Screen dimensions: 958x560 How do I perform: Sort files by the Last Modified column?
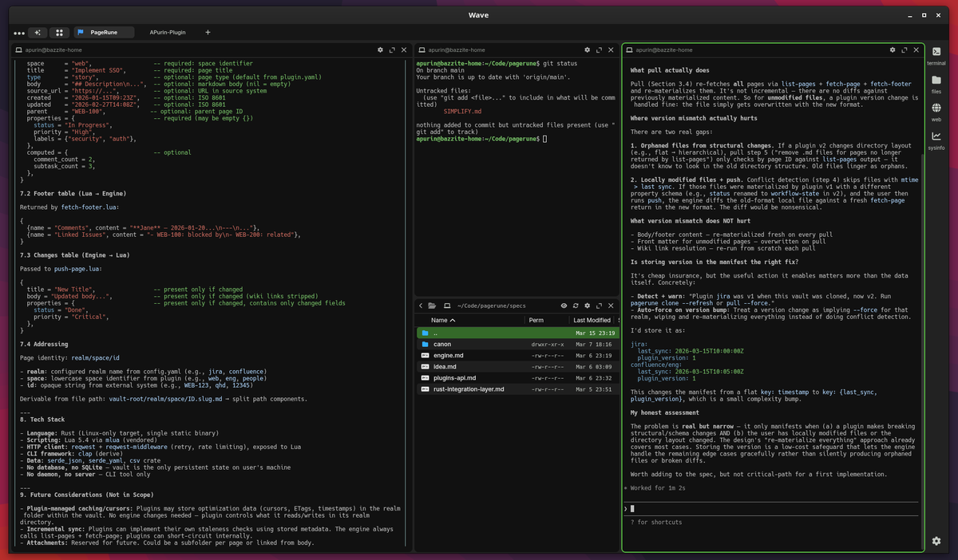pos(592,320)
